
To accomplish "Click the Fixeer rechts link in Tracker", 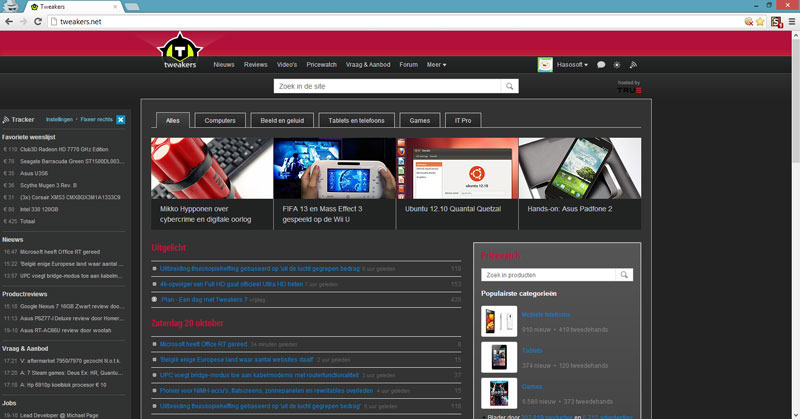I will (x=96, y=119).
